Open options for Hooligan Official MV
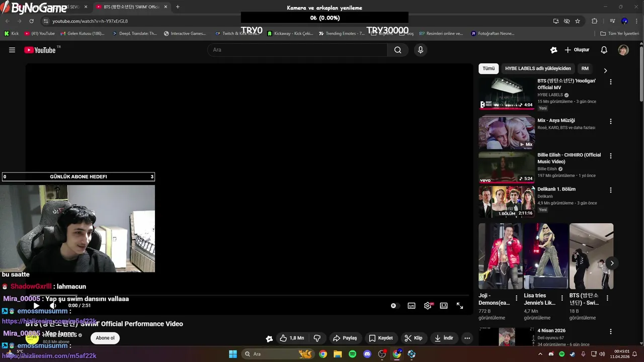This screenshot has width=644, height=362. tap(611, 81)
